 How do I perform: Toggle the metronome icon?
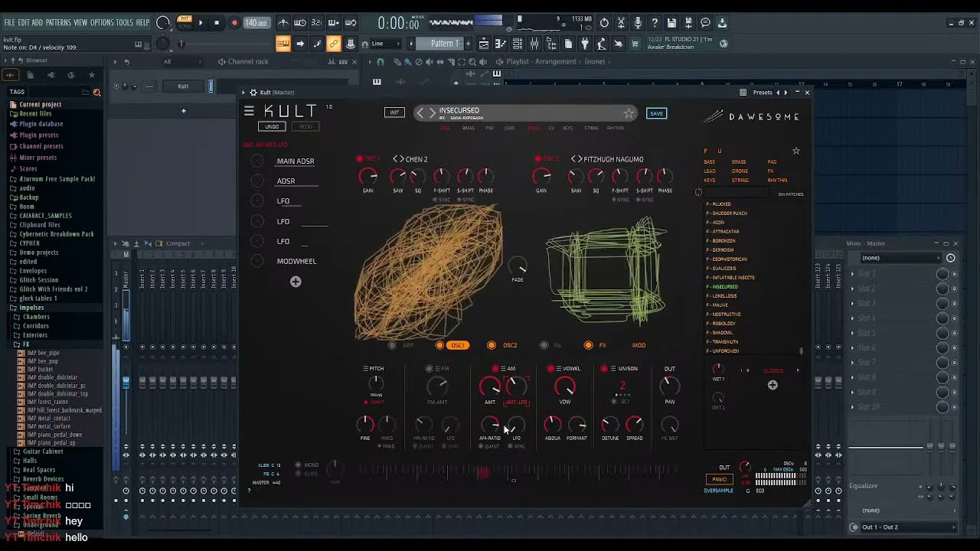click(x=283, y=23)
